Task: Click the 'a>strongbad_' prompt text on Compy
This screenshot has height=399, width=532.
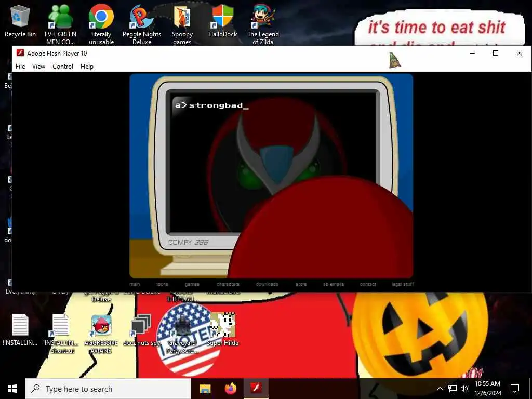Action: (x=212, y=105)
